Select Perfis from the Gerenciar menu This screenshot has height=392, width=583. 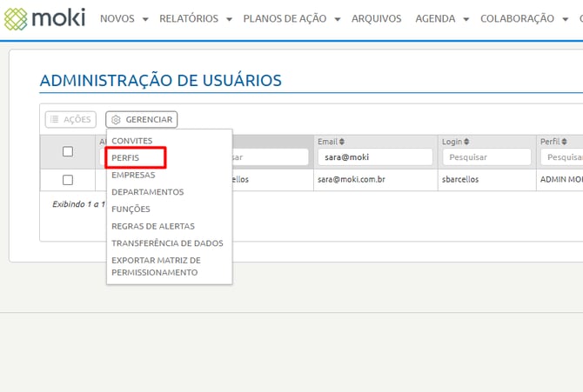click(x=125, y=158)
